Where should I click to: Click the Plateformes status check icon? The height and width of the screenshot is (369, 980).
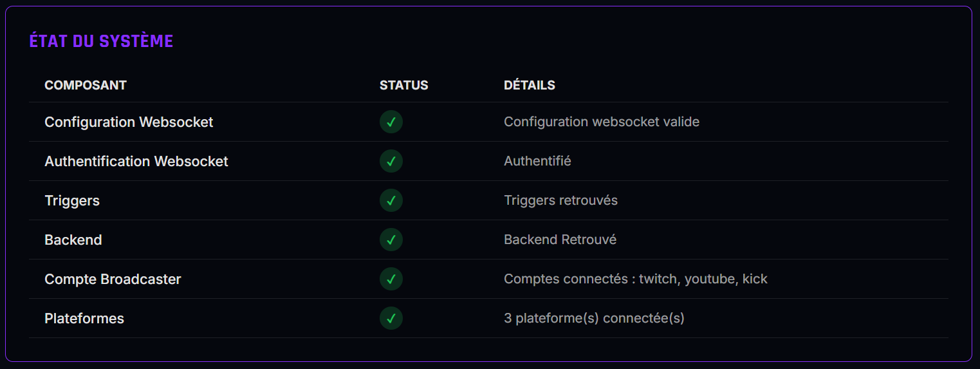[x=391, y=318]
